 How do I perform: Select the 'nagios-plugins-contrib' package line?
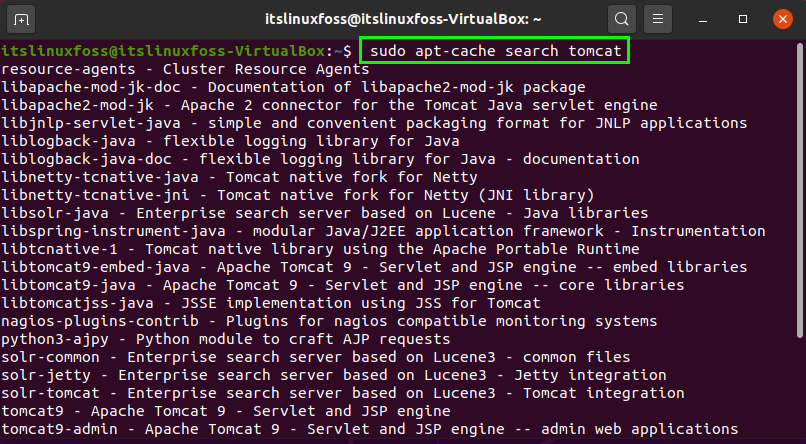click(329, 321)
